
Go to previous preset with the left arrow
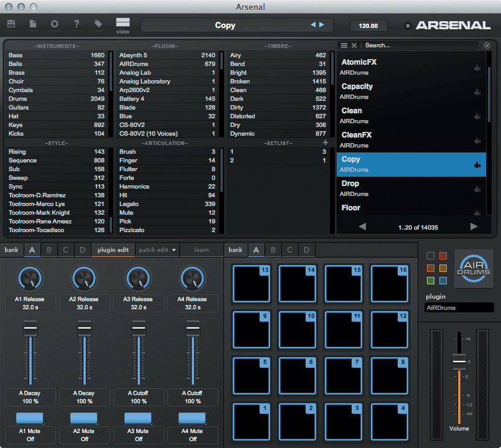point(313,25)
